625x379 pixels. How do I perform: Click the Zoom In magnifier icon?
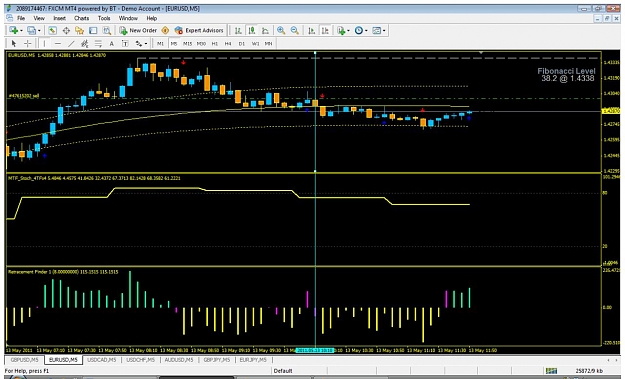pos(281,31)
